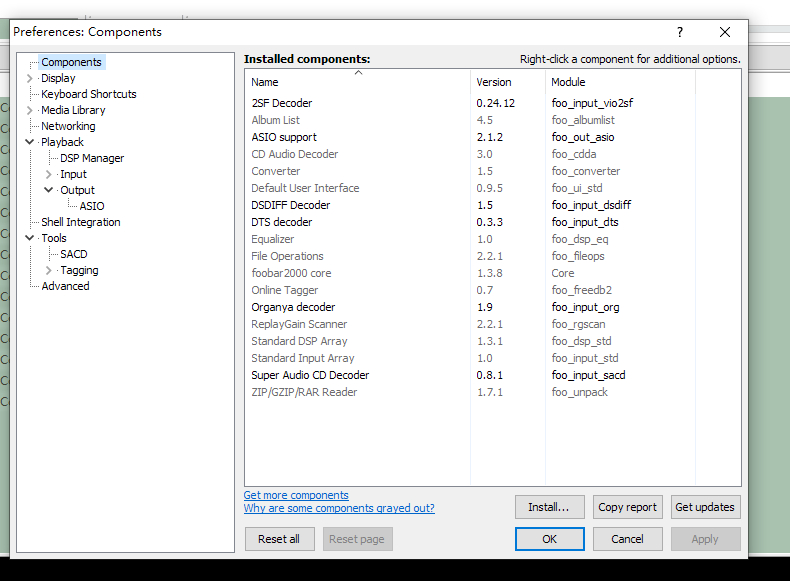Click the Copy report button
Screen dimensions: 790x581
click(627, 507)
